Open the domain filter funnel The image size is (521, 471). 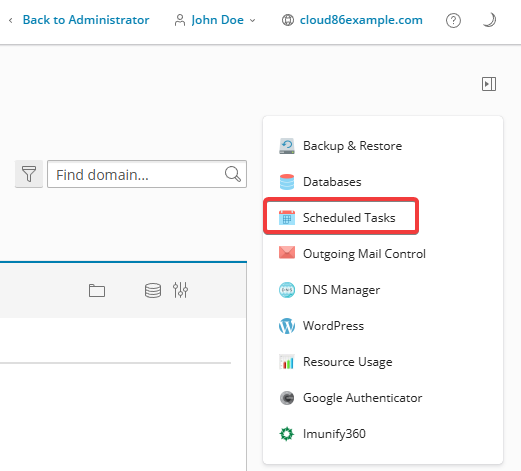29,174
